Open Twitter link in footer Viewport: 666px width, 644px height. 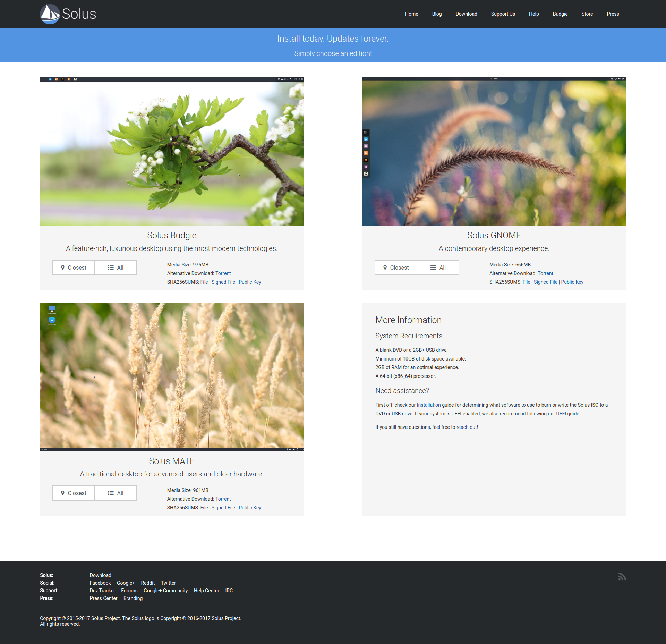pos(168,583)
